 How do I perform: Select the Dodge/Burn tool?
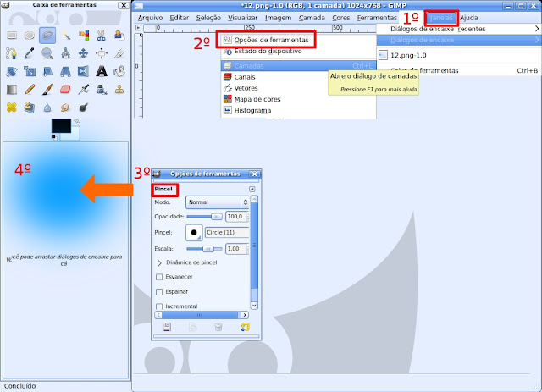pyautogui.click(x=83, y=108)
